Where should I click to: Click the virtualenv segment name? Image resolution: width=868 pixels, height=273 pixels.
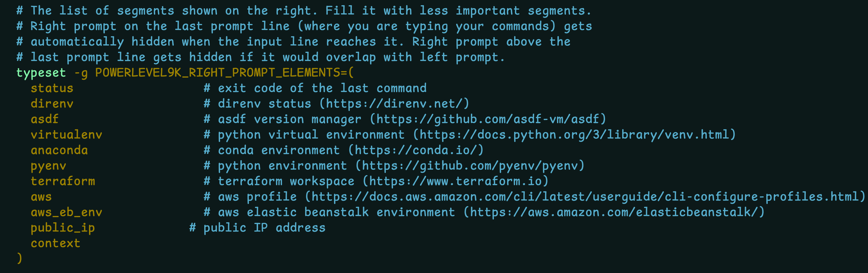(67, 135)
